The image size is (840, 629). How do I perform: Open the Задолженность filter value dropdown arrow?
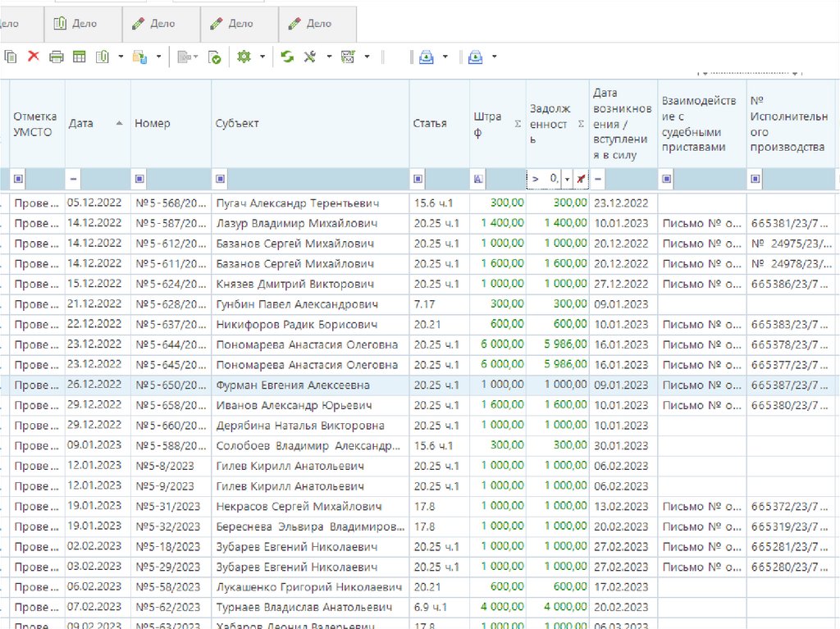[567, 179]
